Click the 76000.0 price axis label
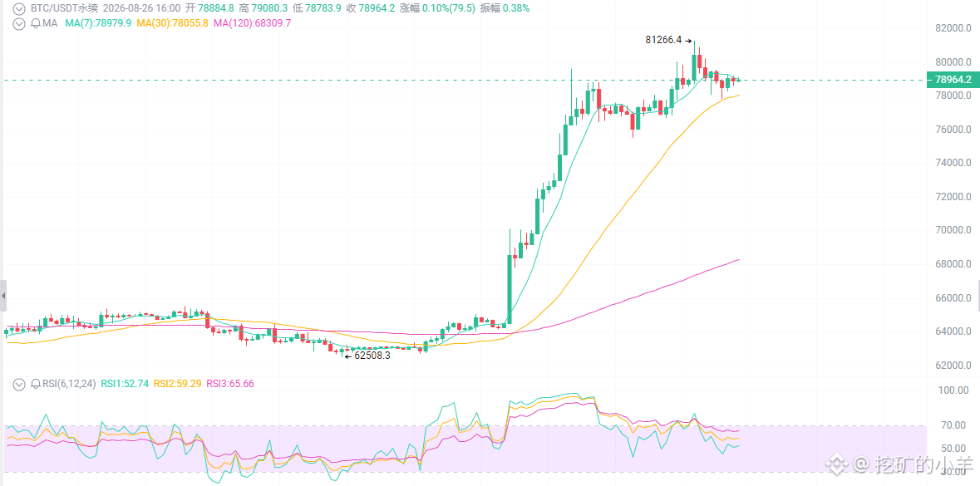The height and width of the screenshot is (486, 980). (x=953, y=130)
